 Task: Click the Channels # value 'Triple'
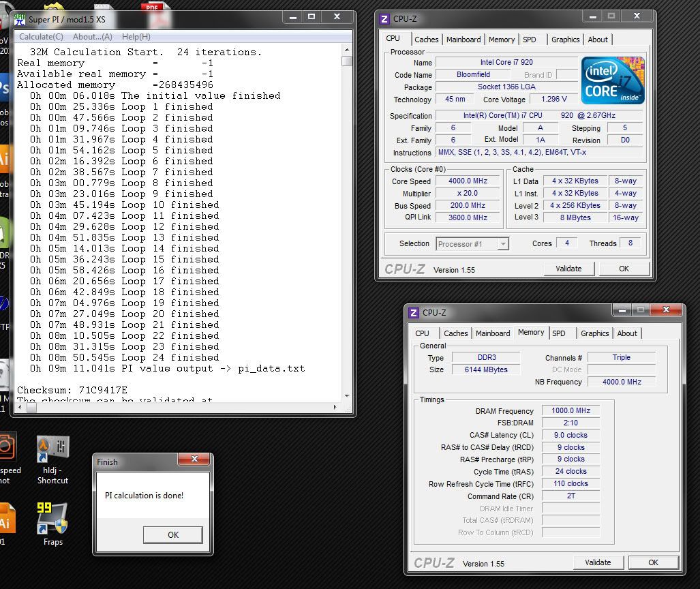[x=622, y=357]
